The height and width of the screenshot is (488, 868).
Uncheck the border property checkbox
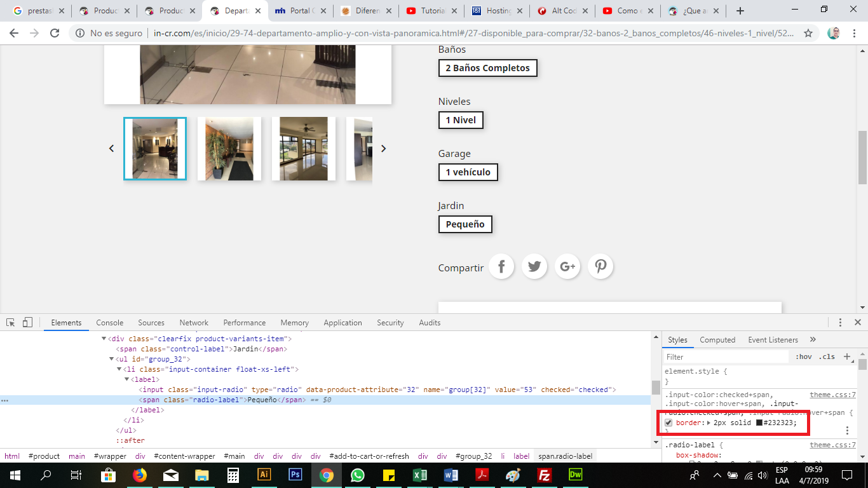coord(668,423)
